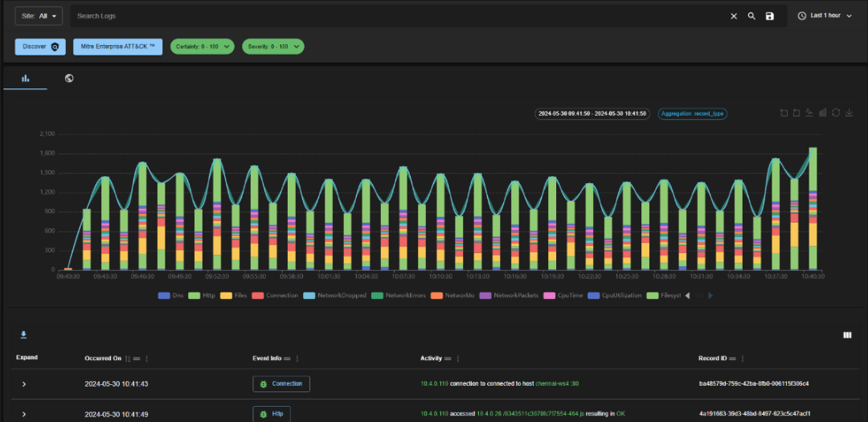The width and height of the screenshot is (868, 422).
Task: Download chart as image
Action: click(x=850, y=113)
